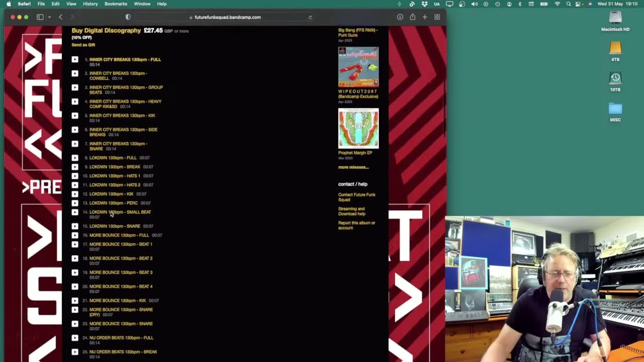Play track 15 LOKDWN 130bpm - SNARE
Screen dimensions: 644x362
(75, 226)
